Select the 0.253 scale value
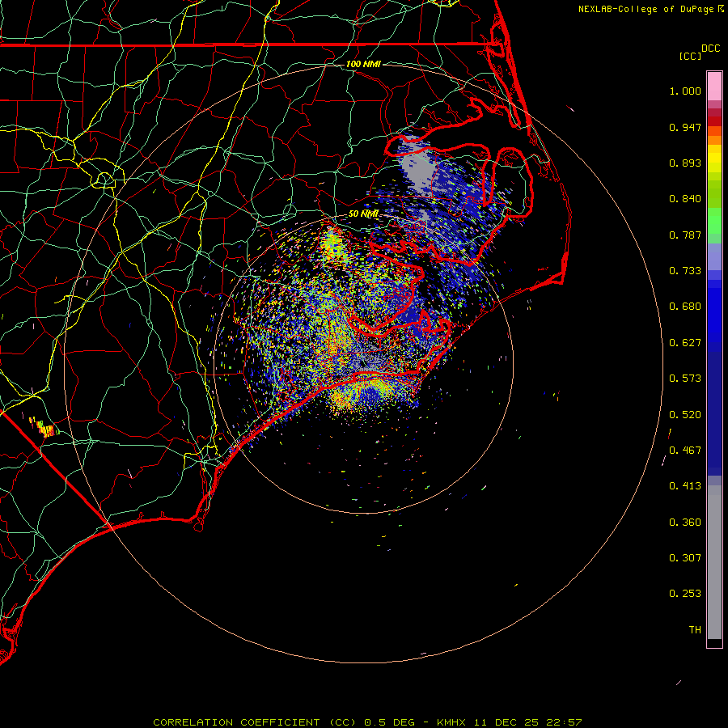728x728 pixels. (685, 594)
